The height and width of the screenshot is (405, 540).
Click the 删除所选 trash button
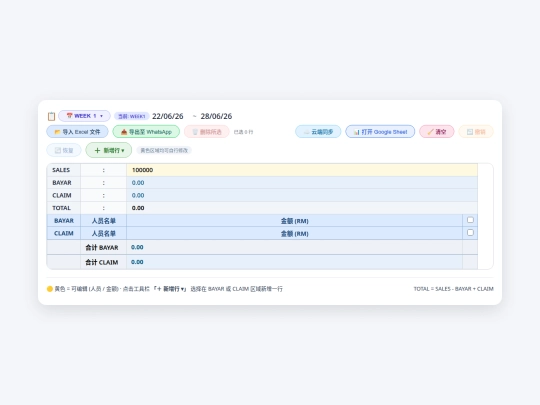point(207,132)
